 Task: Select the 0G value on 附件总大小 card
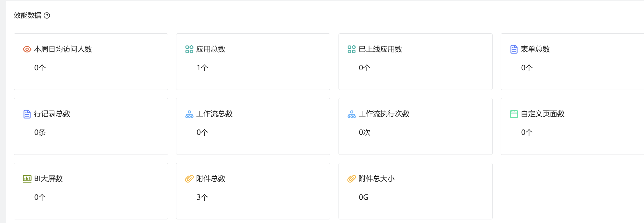364,197
